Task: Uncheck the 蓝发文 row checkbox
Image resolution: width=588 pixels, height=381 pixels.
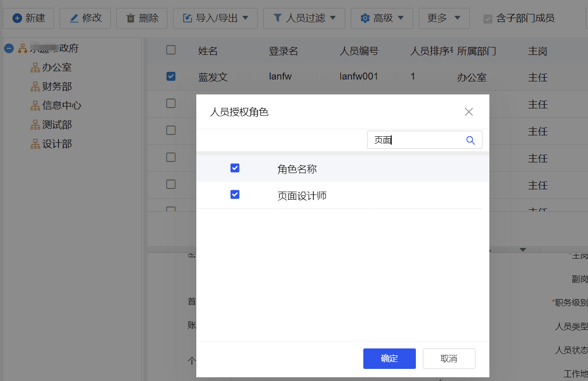Action: click(x=171, y=76)
